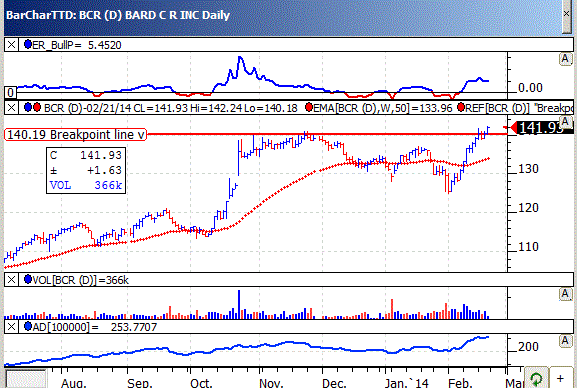Click the blue dot beside ER_BullP label
The image size is (577, 388).
coord(28,45)
